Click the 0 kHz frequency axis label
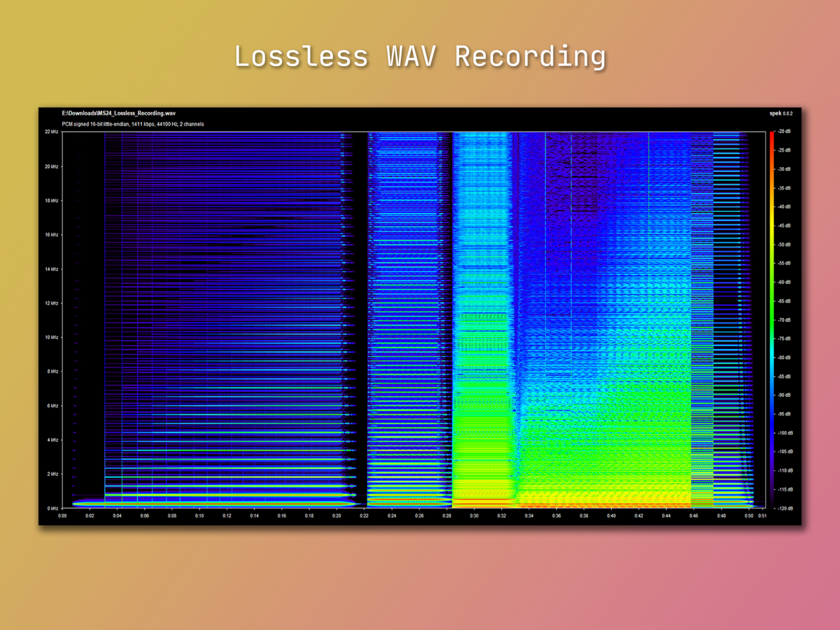Screen dimensions: 840x630 [52, 508]
